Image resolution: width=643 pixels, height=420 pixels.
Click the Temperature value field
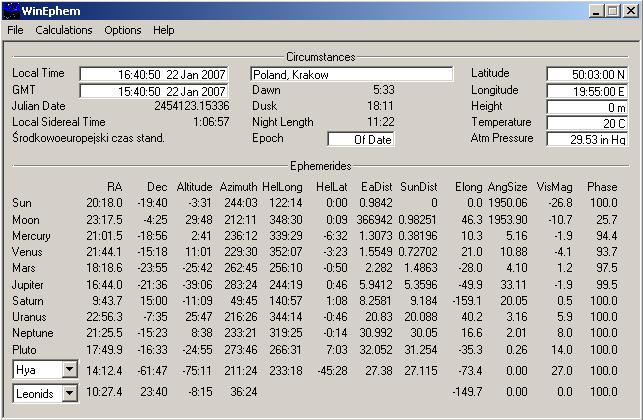[587, 123]
